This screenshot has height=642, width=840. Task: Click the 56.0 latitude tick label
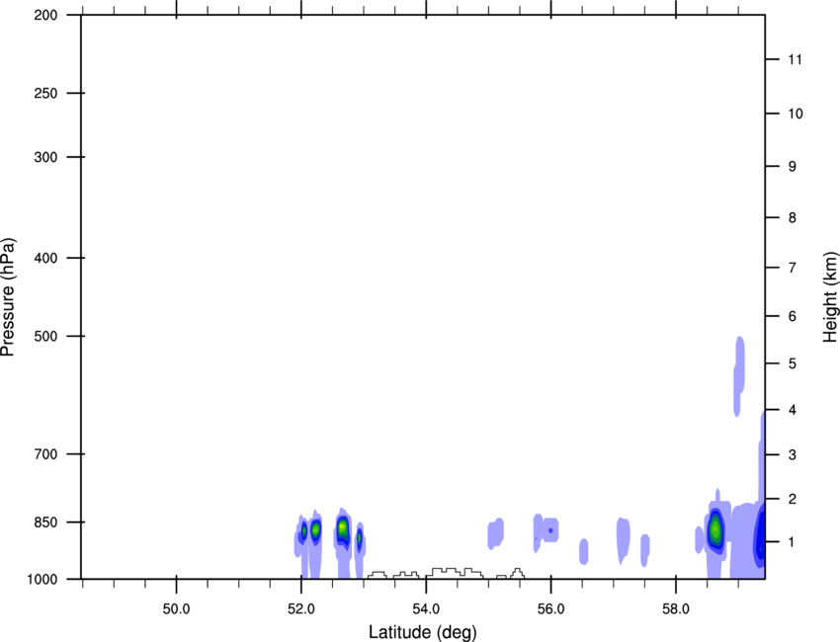tap(550, 609)
